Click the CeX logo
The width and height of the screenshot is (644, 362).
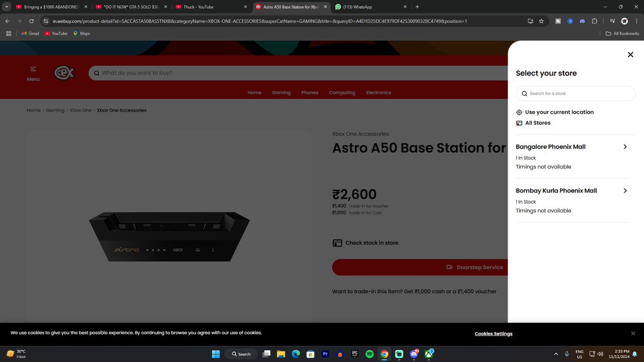pyautogui.click(x=64, y=72)
